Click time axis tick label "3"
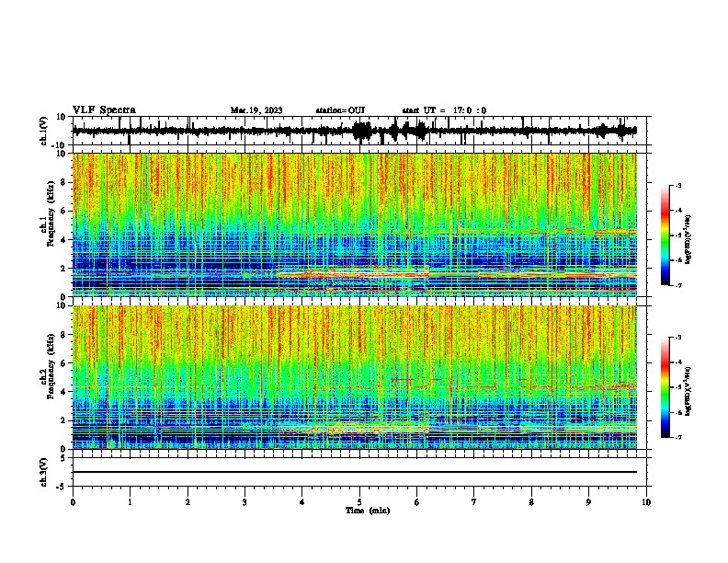 pyautogui.click(x=245, y=502)
